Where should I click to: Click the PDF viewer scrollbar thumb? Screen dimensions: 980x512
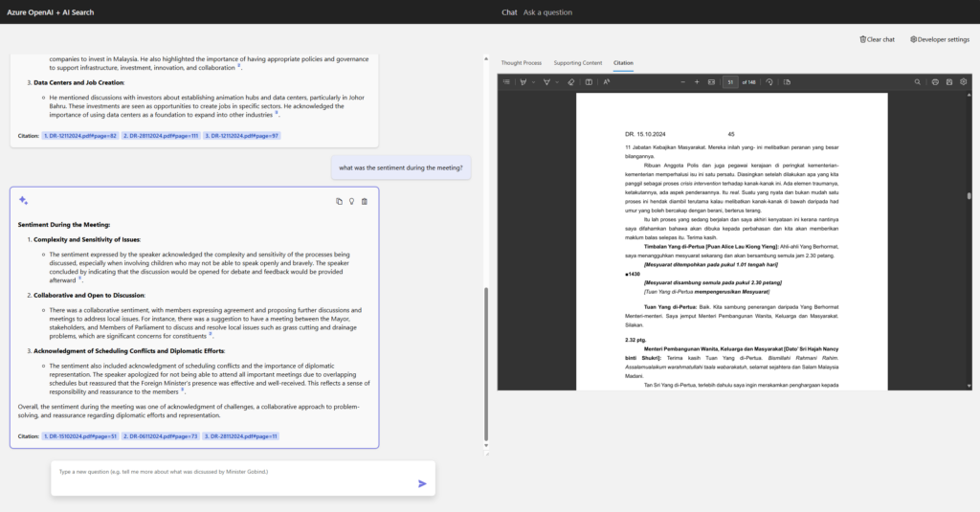pos(969,195)
